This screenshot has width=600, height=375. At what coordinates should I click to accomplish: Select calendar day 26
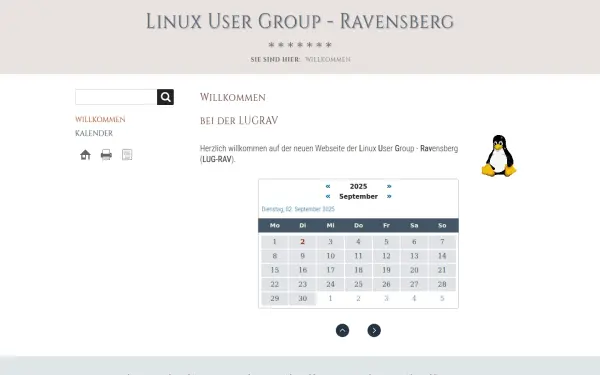point(386,284)
